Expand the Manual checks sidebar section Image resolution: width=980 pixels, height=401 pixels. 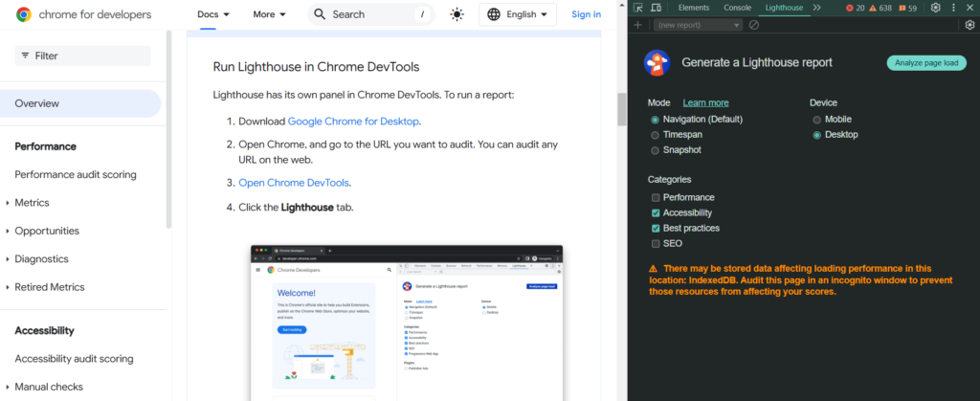coord(8,387)
